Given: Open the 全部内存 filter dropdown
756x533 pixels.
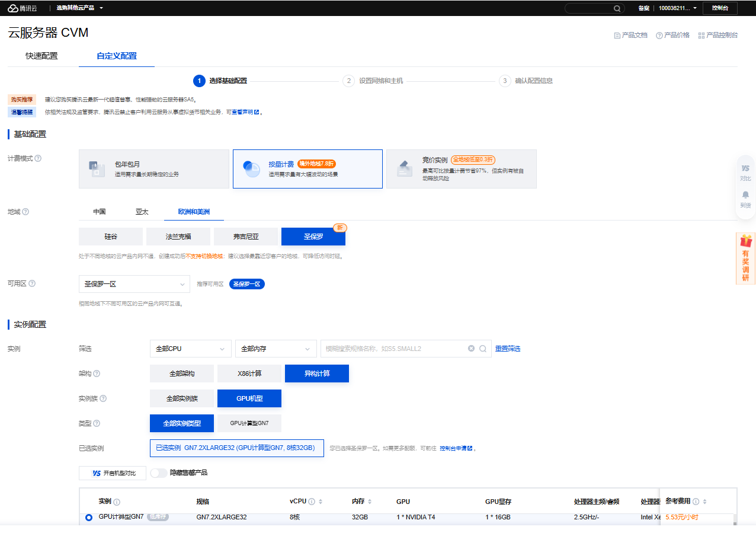Looking at the screenshot, I should point(276,349).
